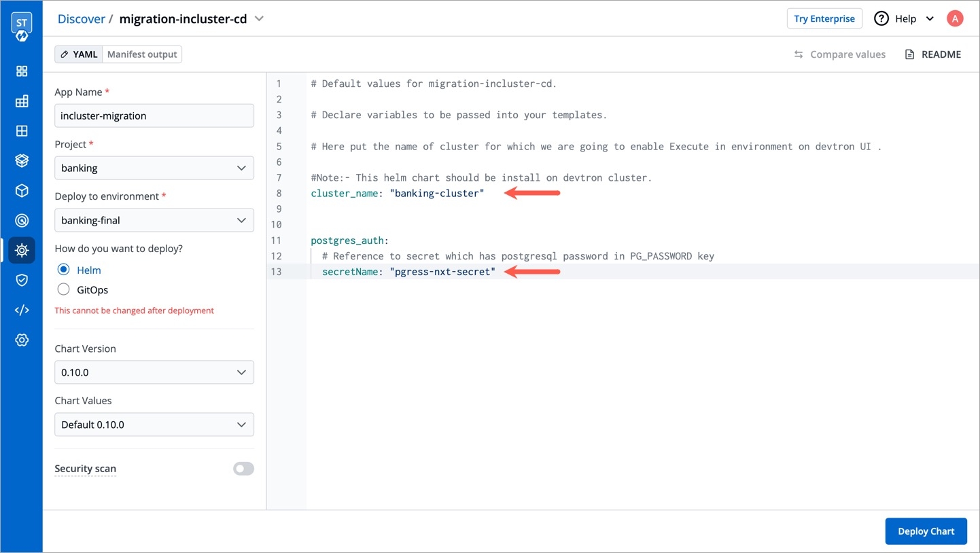Open the Deploy to environment dropdown

tap(154, 220)
